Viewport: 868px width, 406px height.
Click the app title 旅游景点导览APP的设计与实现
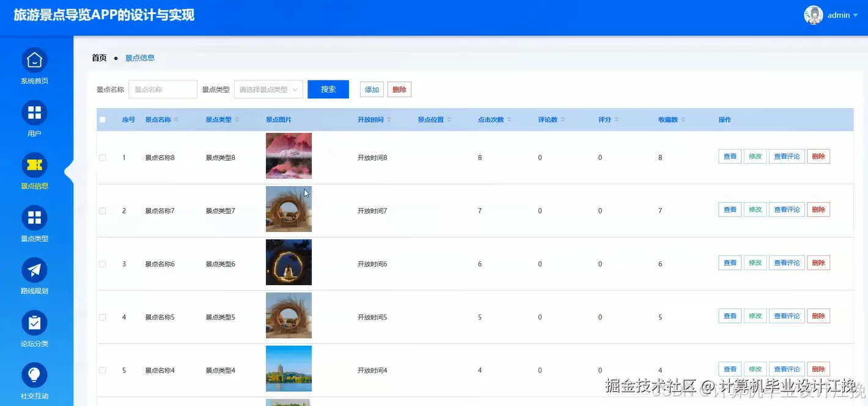click(104, 15)
